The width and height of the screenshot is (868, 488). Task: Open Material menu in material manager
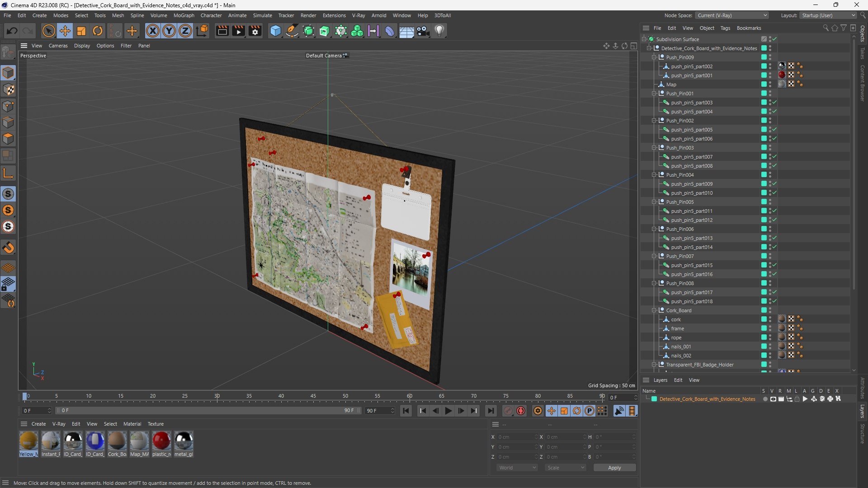click(x=132, y=424)
